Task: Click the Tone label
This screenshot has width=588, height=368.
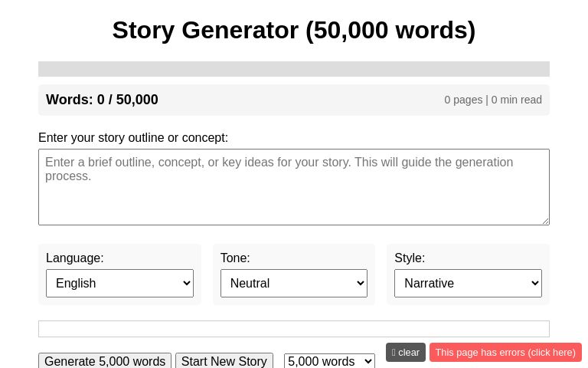Action: point(235,258)
